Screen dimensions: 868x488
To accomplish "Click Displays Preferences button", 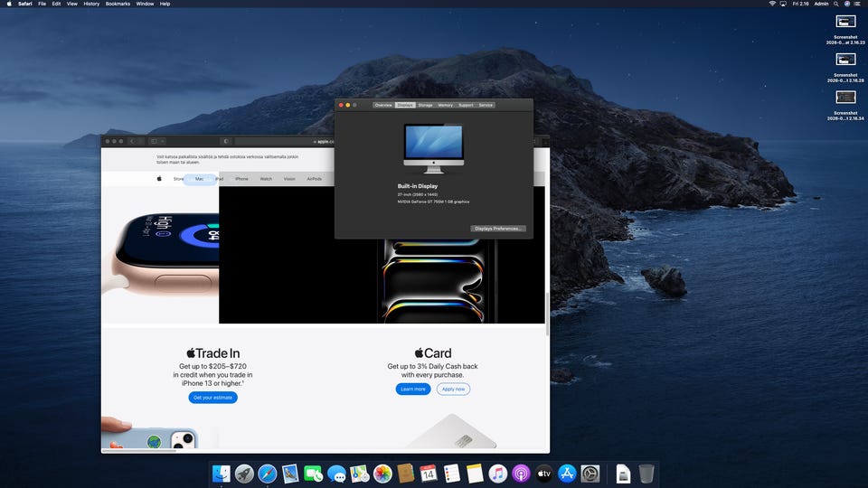I will (497, 229).
